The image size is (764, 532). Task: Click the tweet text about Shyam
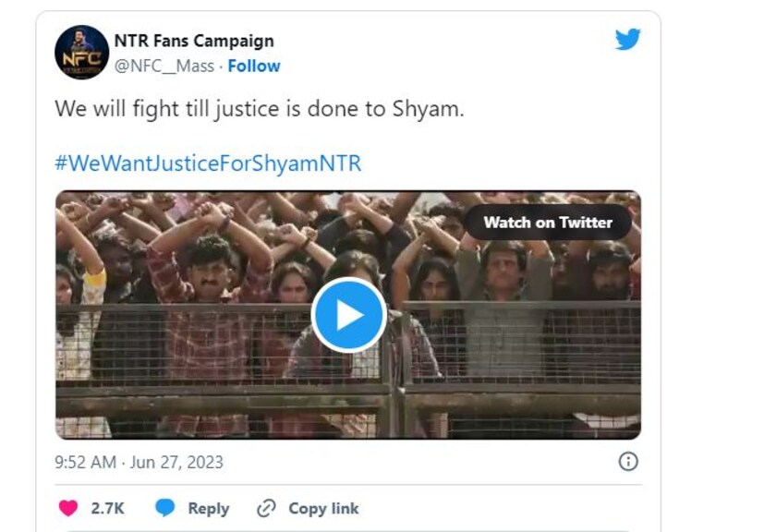coord(260,108)
